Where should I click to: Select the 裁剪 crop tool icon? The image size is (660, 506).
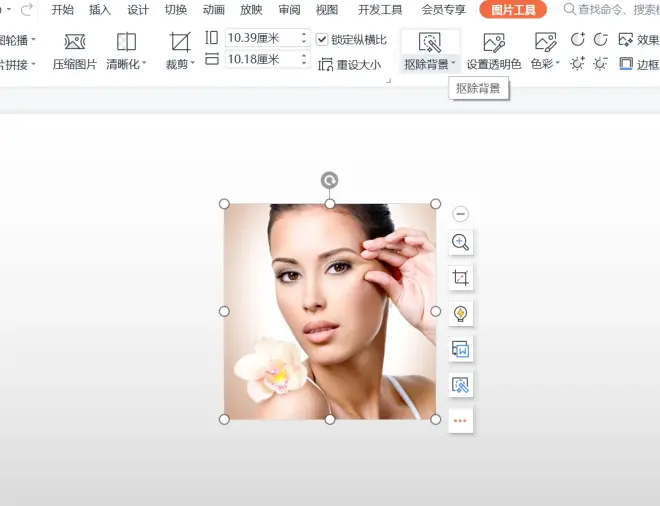pos(180,42)
